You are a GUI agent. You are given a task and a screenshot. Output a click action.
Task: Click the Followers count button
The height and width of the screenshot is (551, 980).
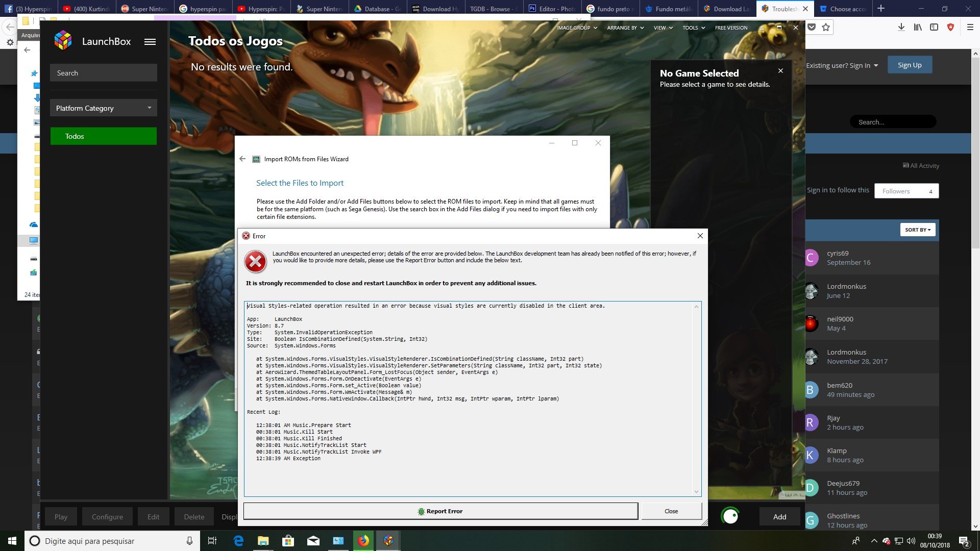(906, 191)
